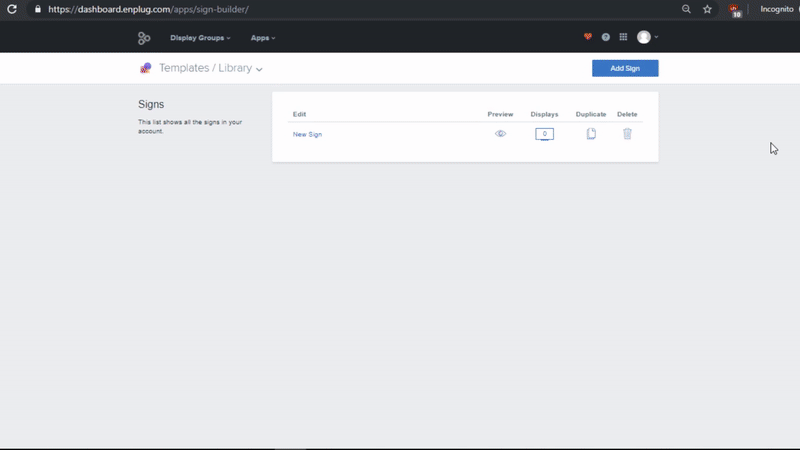Click the Delete column header
Viewport: 800px width, 450px height.
click(627, 114)
